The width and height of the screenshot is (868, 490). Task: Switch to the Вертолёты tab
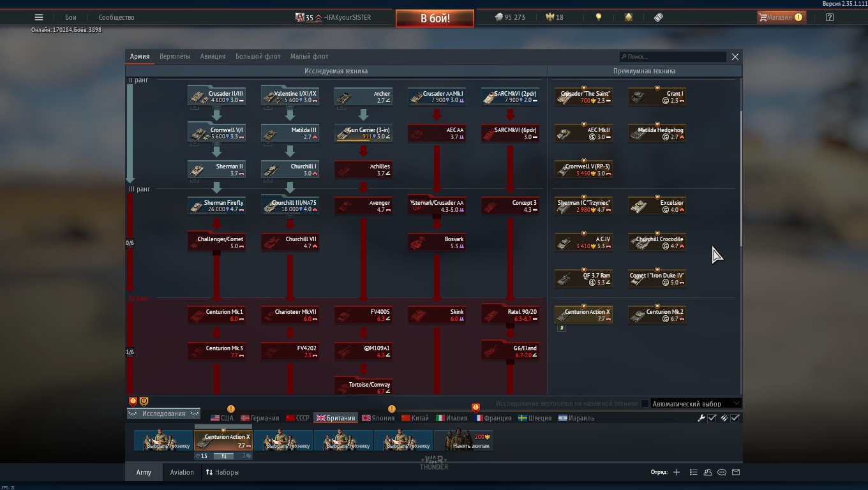click(175, 56)
